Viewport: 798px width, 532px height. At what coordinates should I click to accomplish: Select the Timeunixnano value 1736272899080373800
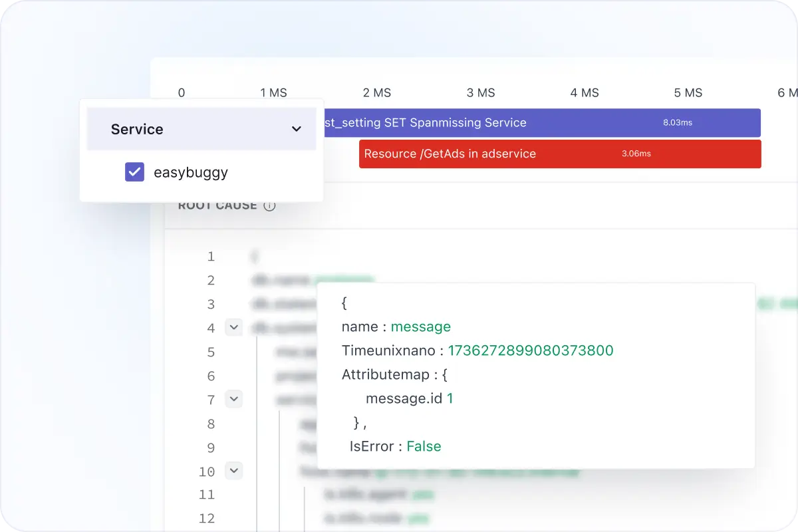[530, 350]
